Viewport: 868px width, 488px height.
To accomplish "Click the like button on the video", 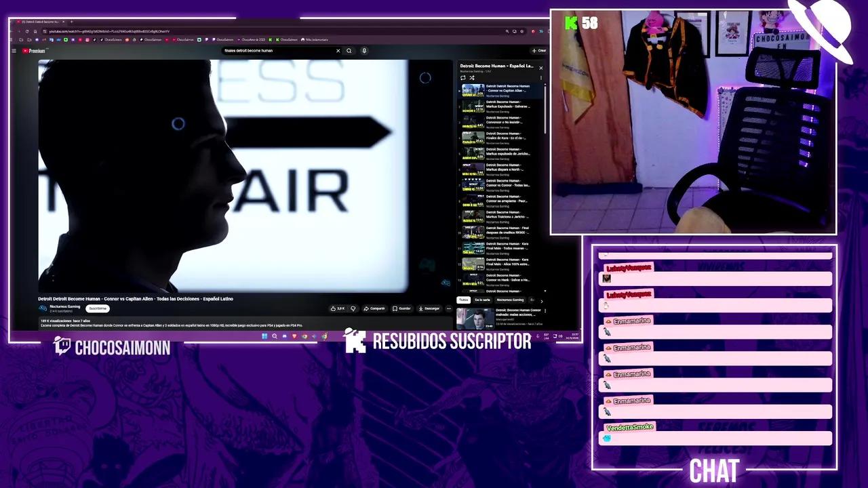I will coord(334,308).
